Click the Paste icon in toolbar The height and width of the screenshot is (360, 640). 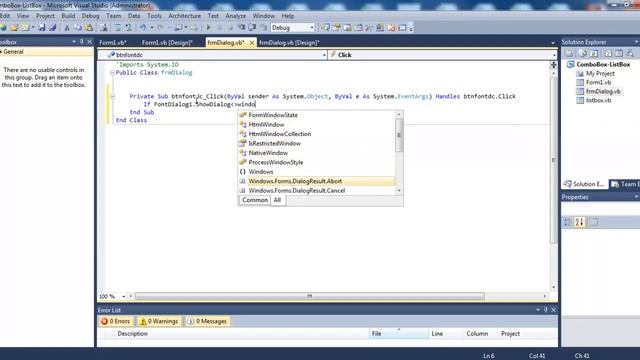click(89, 28)
